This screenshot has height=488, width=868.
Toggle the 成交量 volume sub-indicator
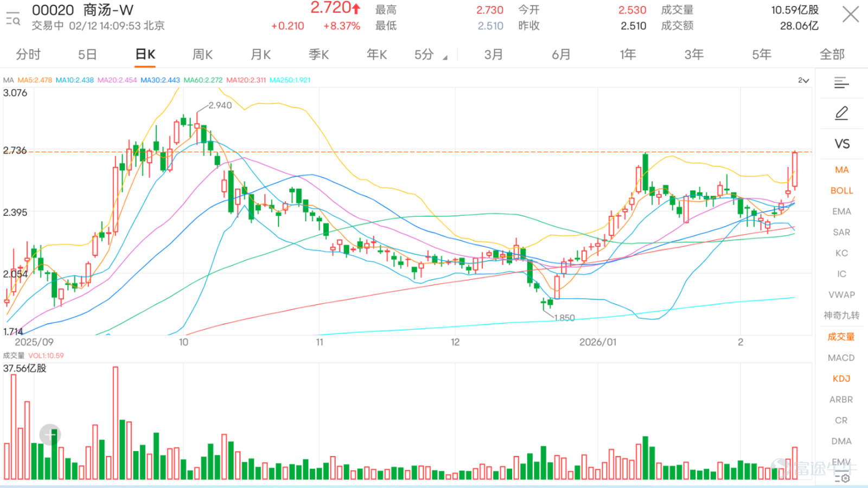pos(841,337)
